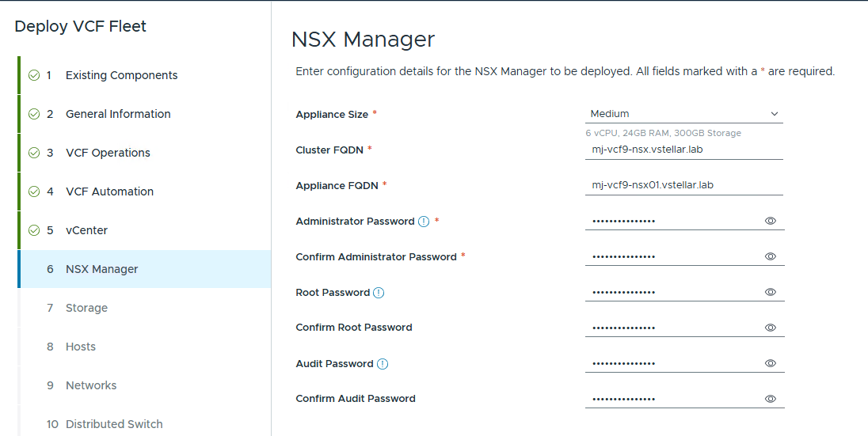868x436 pixels.
Task: Click the Cluster FQDN input field
Action: 684,150
